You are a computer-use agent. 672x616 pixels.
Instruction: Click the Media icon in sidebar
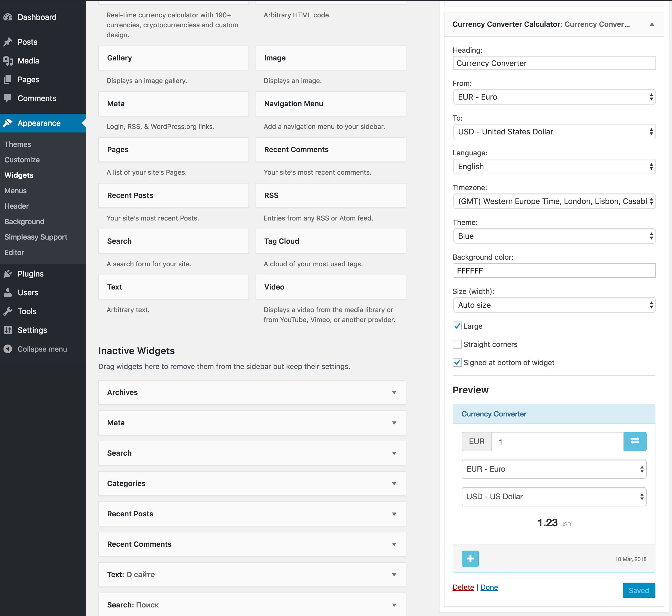8,61
